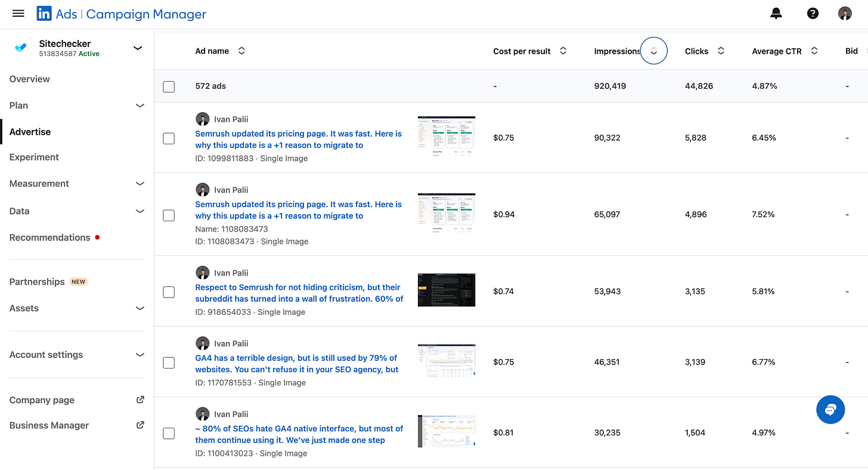
Task: Expand the Account settings chevron
Action: point(140,355)
